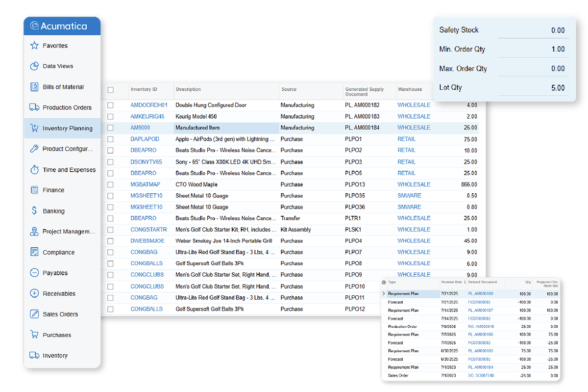Image resolution: width=588 pixels, height=392 pixels.
Task: Select the AM9000 row checkbox
Action: click(111, 128)
